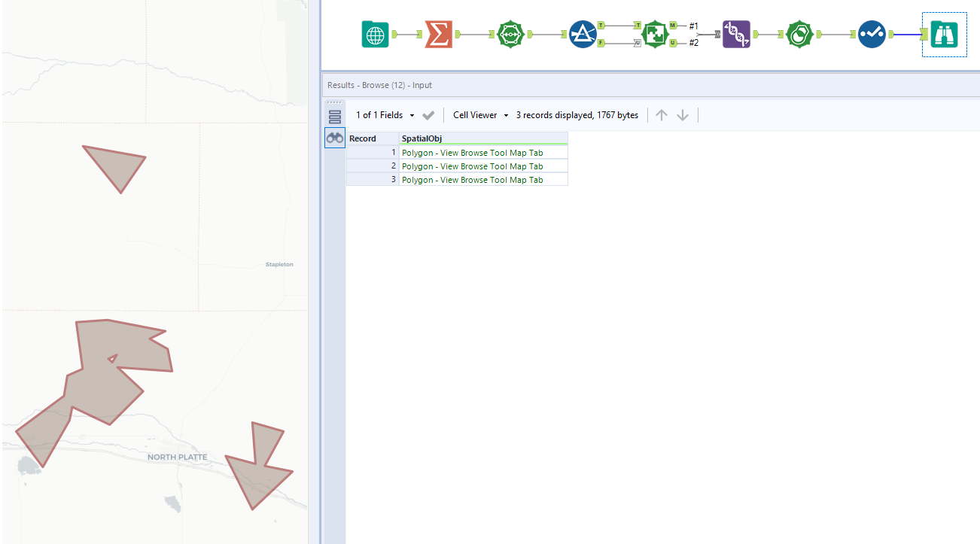Select the green hexagonal Poly-Build tool
The height and width of the screenshot is (544, 980).
point(511,35)
